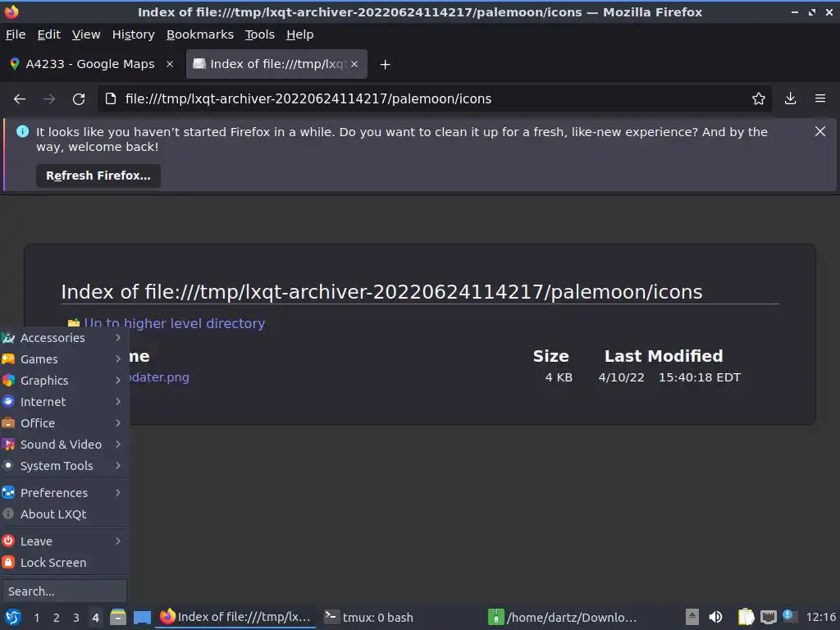Click the Size column header
Screen dimensions: 840x630
[550, 356]
